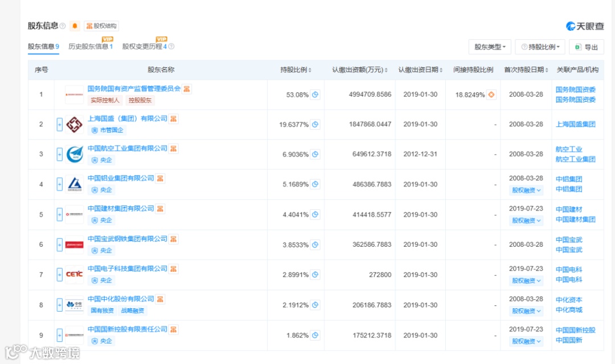Screen dimensions: 615x364
Task: Click structure icon beside 中国中化股份有限公司
Action: tap(160, 299)
